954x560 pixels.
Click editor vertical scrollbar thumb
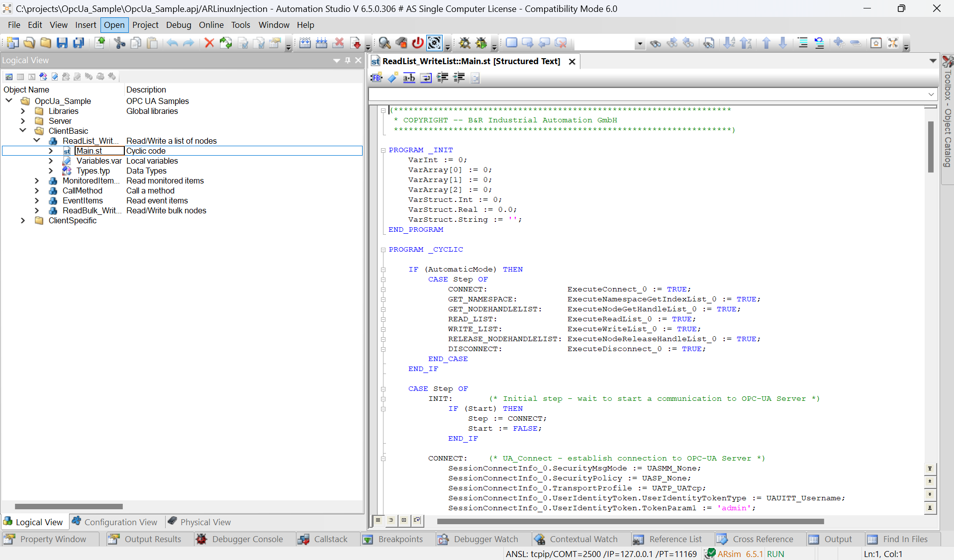point(931,147)
